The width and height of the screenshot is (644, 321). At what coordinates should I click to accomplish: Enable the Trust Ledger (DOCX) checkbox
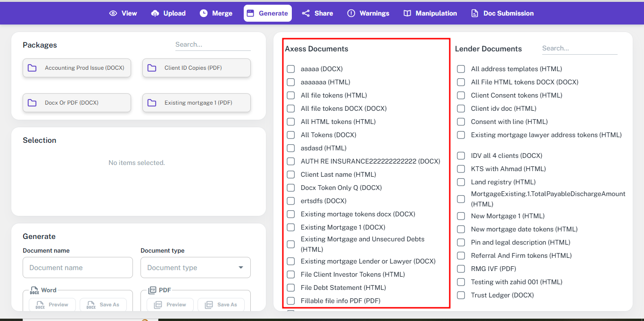tap(461, 295)
